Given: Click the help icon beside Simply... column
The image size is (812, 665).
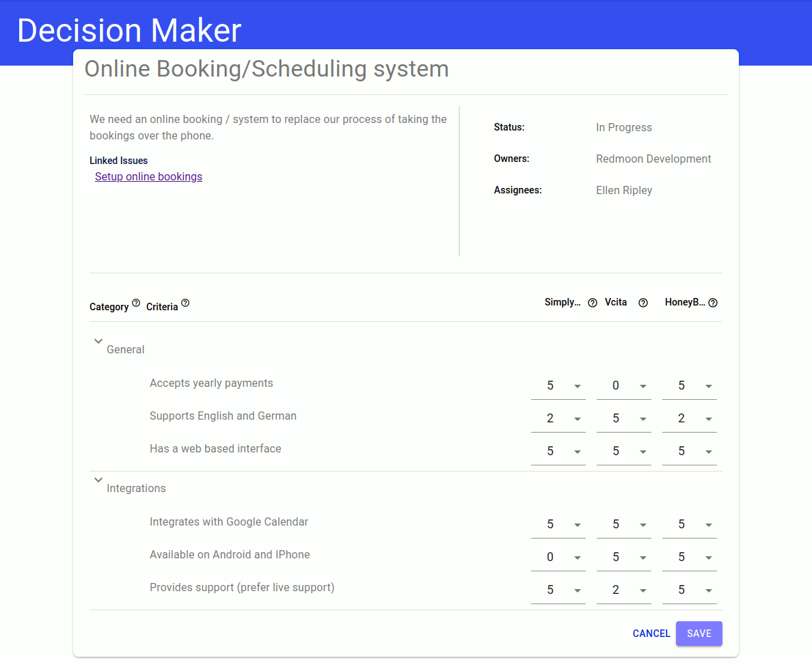Looking at the screenshot, I should pos(593,303).
